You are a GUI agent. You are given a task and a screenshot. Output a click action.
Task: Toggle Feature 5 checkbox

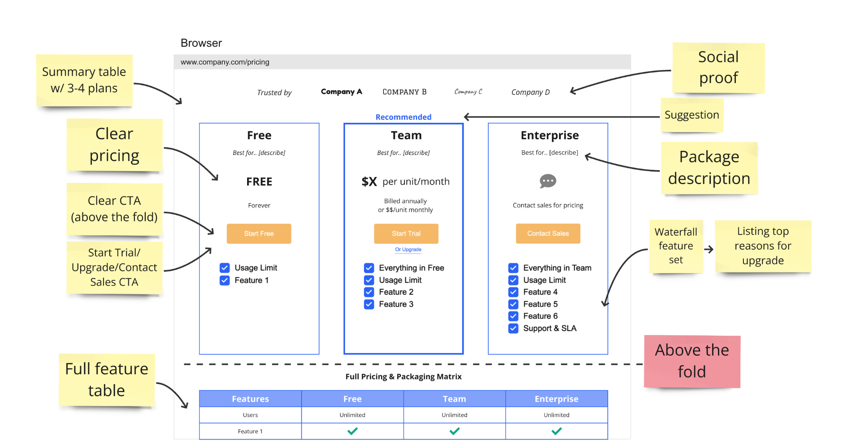click(x=513, y=304)
